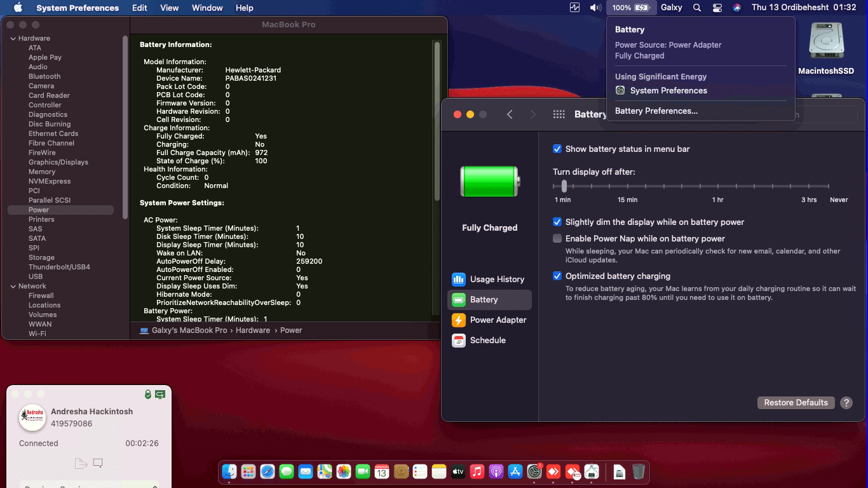
Task: Launch Apple TV from the dock
Action: click(458, 471)
